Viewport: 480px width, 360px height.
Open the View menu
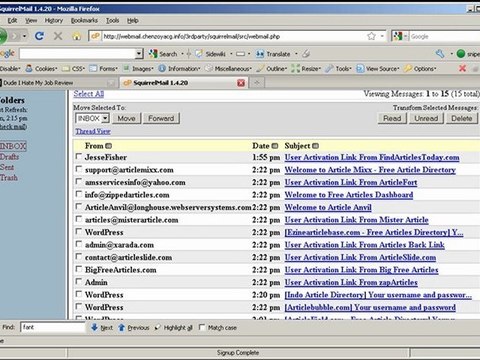31,20
